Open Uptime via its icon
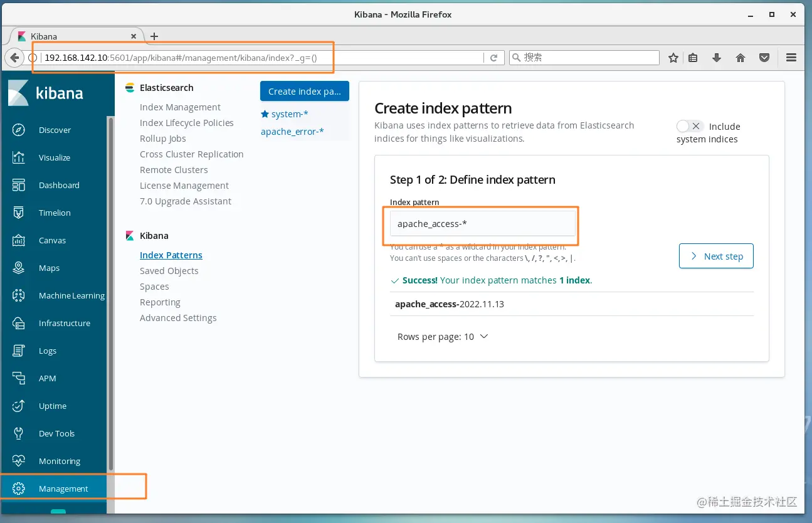The height and width of the screenshot is (523, 812). coord(19,406)
